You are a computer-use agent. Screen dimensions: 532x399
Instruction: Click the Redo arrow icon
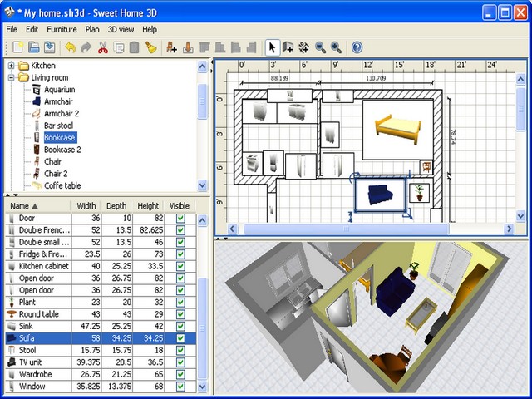[86, 47]
